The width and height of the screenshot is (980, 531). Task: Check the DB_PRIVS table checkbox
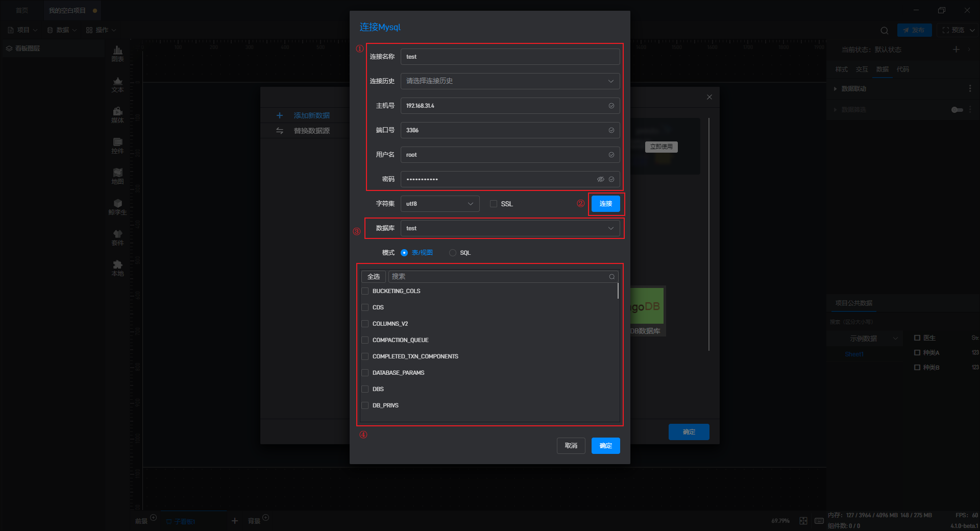[x=365, y=405]
